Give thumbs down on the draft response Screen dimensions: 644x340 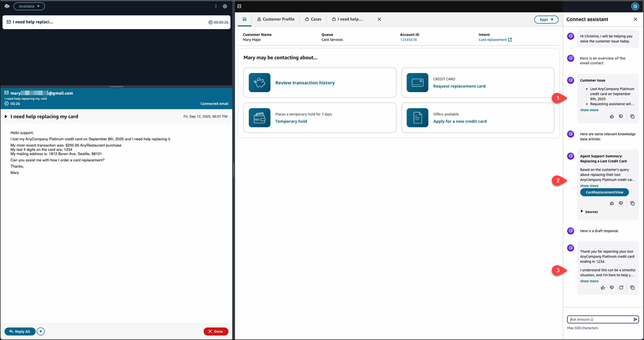[612, 287]
